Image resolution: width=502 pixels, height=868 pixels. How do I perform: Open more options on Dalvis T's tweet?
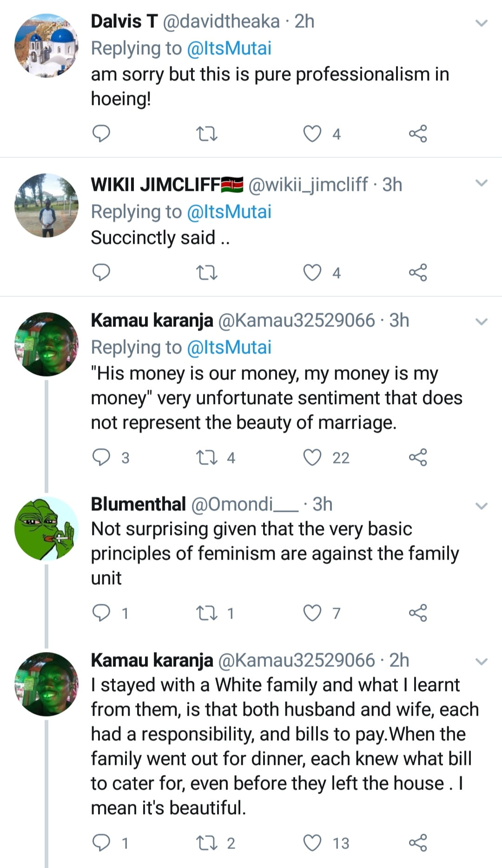click(x=482, y=23)
